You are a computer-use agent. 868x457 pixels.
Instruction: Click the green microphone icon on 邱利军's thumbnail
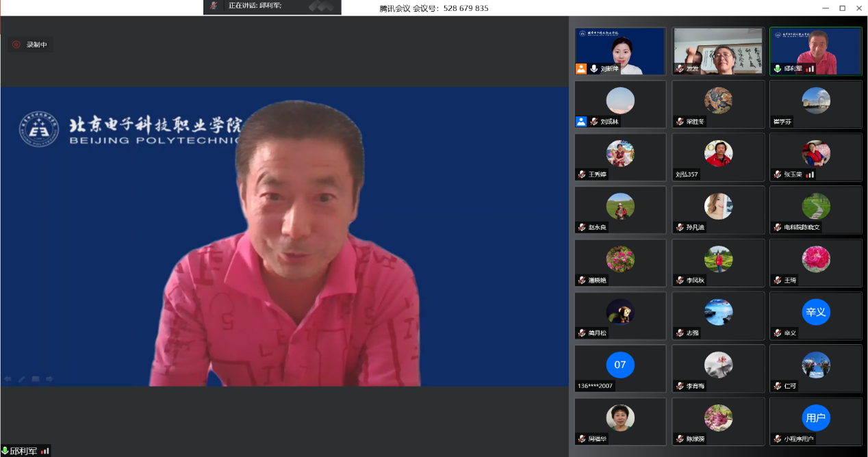click(x=777, y=68)
